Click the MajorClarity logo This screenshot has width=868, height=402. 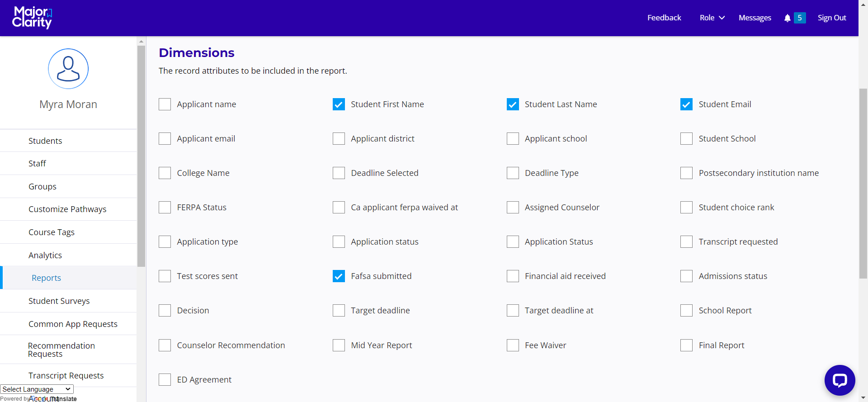pos(32,18)
